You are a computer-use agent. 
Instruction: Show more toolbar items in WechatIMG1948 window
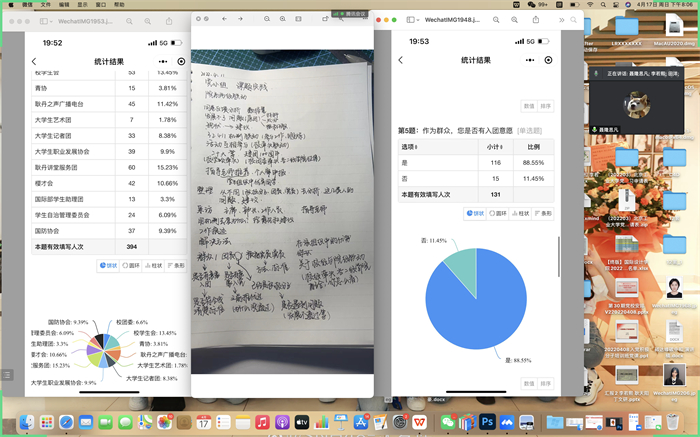coord(562,20)
